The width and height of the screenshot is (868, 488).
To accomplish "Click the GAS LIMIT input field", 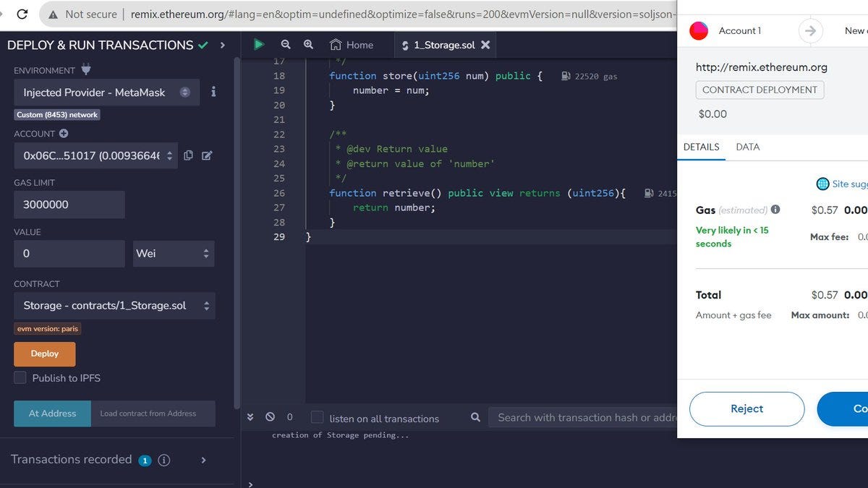I will pos(69,205).
